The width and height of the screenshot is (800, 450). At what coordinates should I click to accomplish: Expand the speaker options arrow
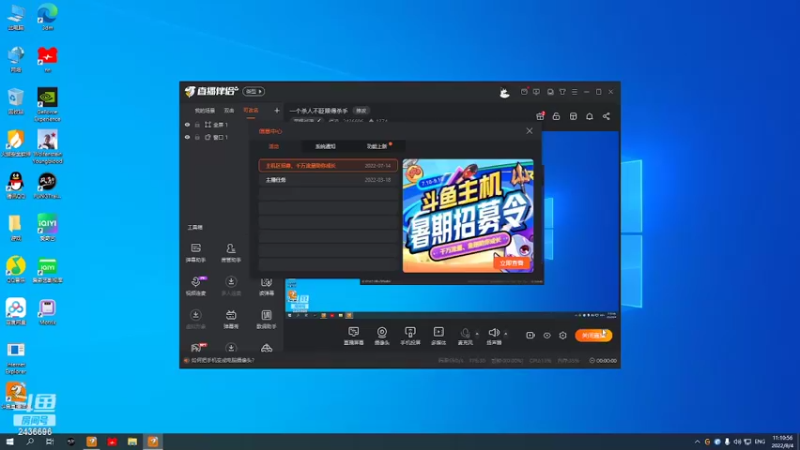(x=506, y=334)
